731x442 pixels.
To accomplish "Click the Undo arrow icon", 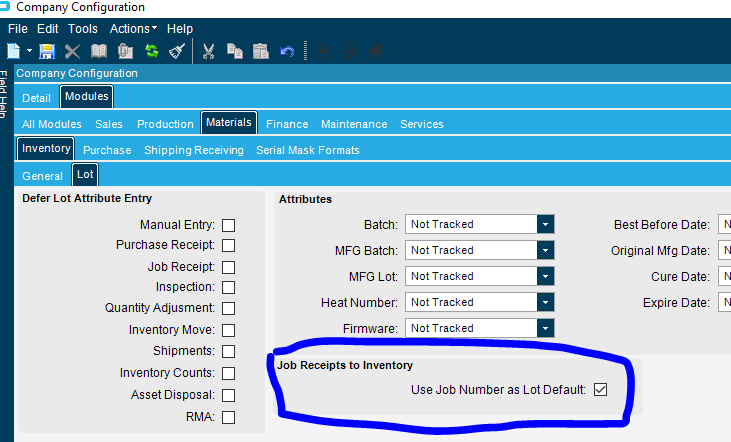I will click(287, 51).
